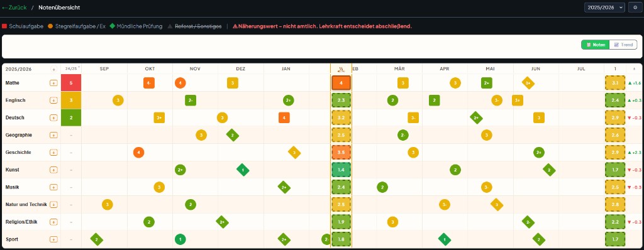Select Mathe previous-year grade 5 red cell
The image size is (644, 250).
71,83
